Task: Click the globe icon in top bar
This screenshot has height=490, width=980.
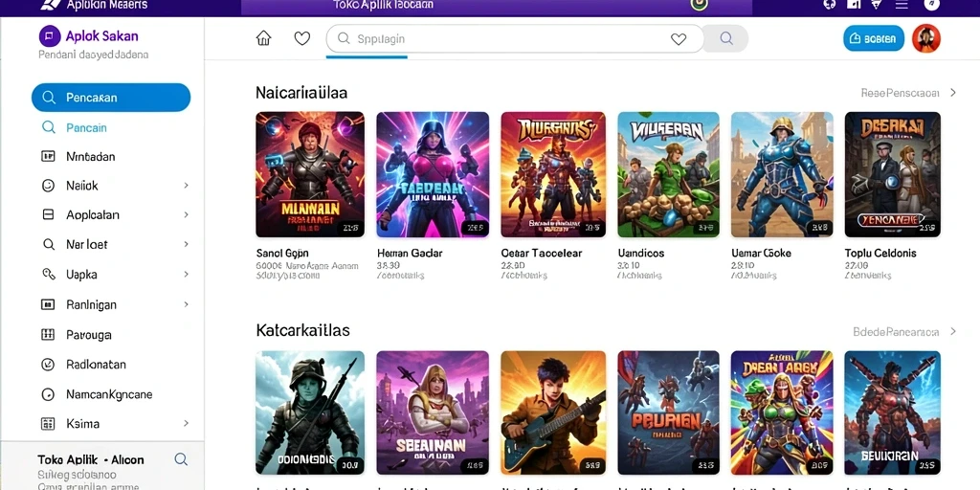Action: [830, 5]
